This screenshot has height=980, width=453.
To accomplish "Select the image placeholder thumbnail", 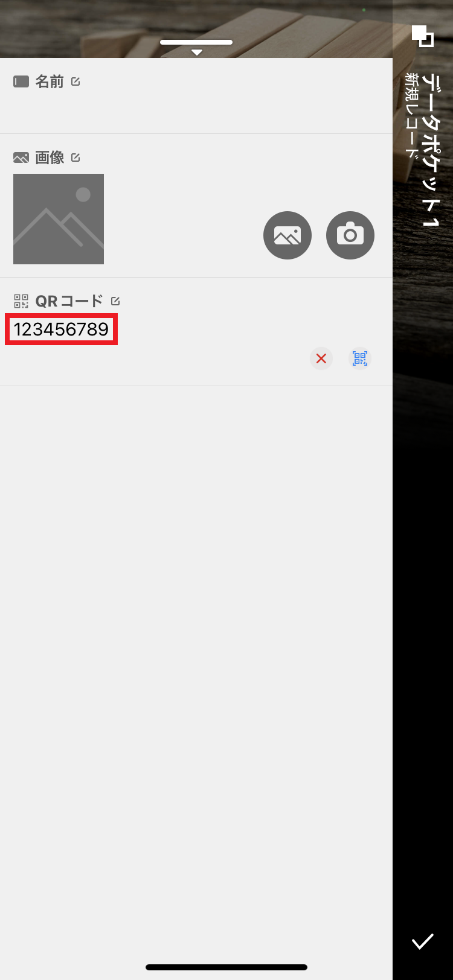I will click(59, 219).
